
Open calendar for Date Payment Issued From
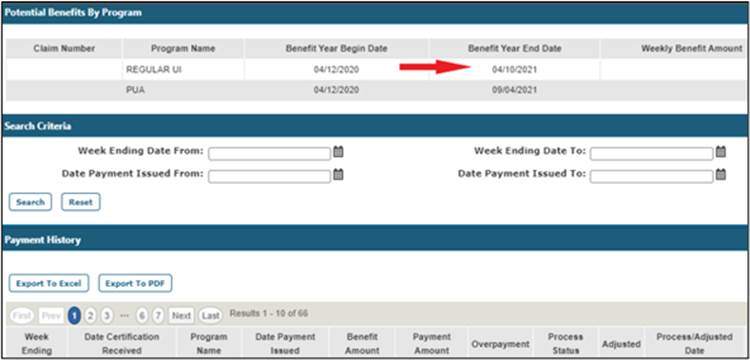338,175
